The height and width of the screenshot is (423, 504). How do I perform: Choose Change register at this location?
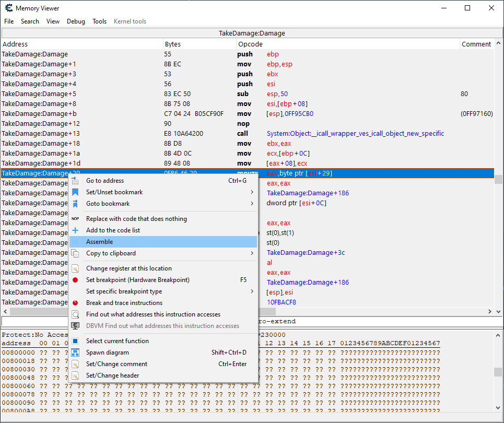click(x=163, y=268)
